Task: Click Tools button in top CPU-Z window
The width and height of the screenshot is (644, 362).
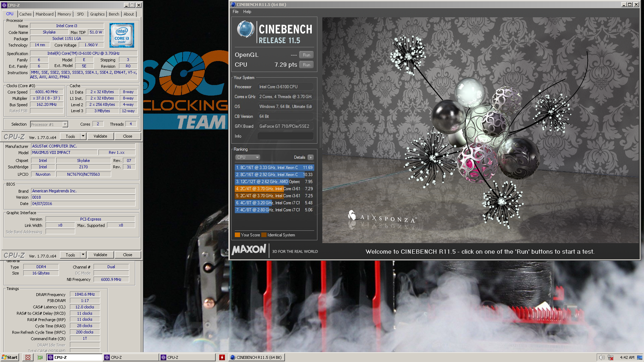Action: point(70,136)
